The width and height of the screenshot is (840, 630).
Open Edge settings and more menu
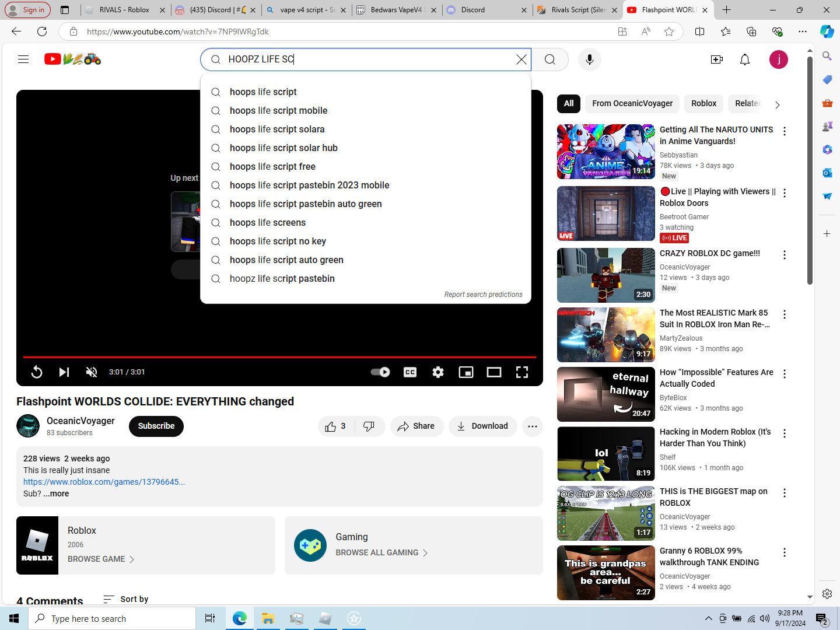[x=803, y=32]
